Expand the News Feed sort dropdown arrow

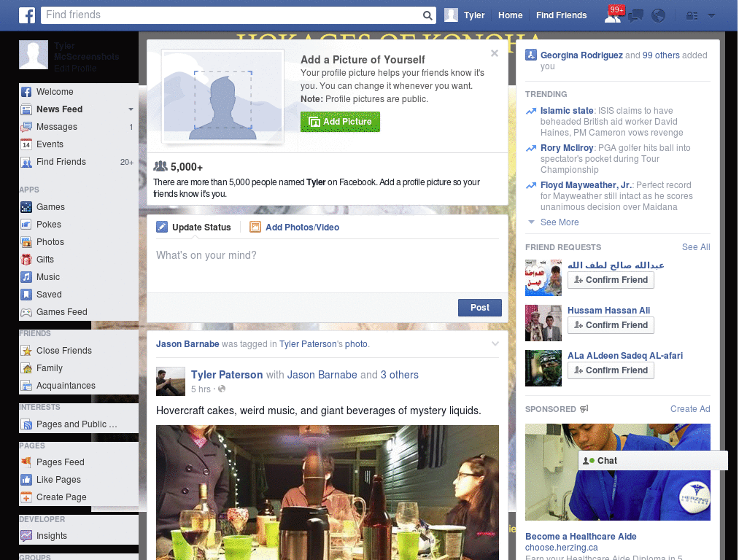click(x=131, y=109)
